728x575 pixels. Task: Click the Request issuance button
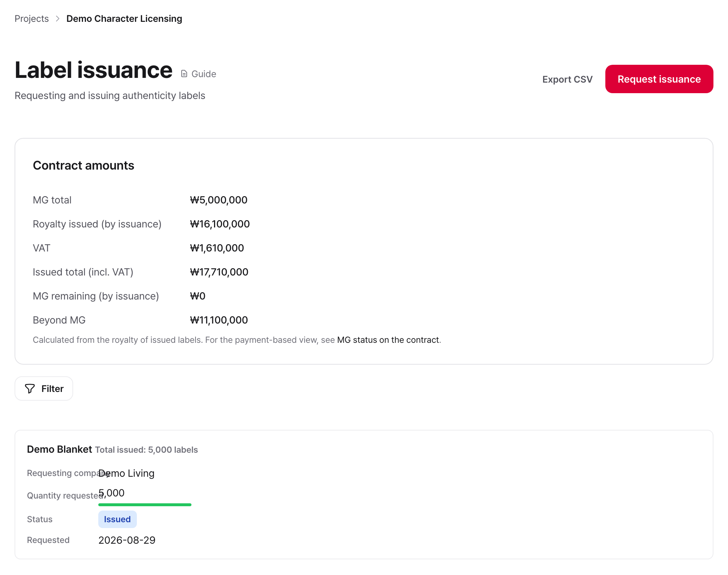[x=659, y=79]
